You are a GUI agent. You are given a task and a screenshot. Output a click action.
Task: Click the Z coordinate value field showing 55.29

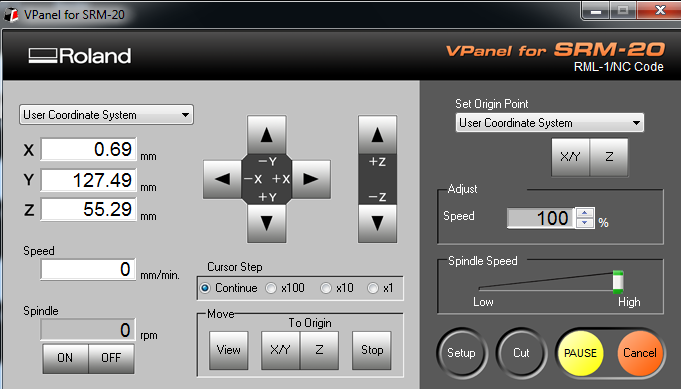tap(89, 209)
